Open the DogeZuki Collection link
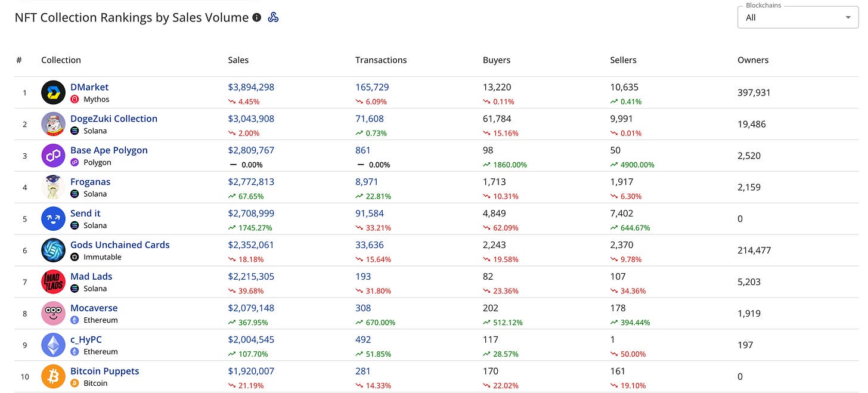868x393 pixels. pyautogui.click(x=114, y=119)
